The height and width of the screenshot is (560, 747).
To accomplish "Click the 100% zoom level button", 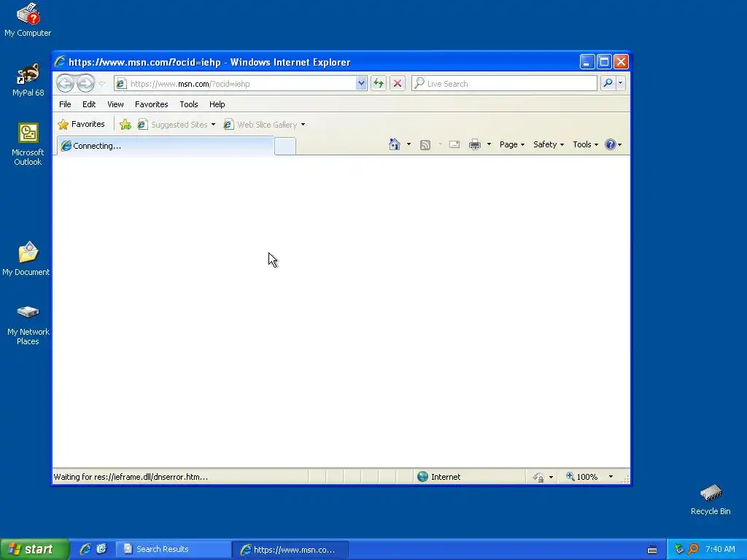I will pyautogui.click(x=581, y=477).
